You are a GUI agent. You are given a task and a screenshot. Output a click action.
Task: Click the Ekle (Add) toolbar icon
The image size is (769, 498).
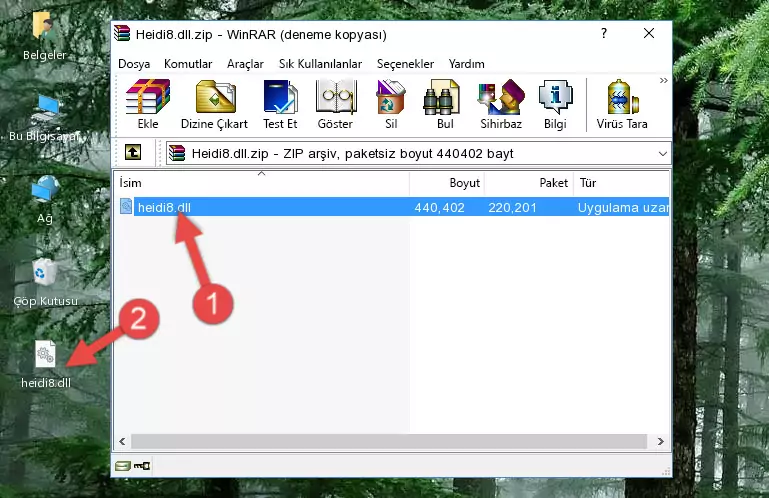coord(148,104)
